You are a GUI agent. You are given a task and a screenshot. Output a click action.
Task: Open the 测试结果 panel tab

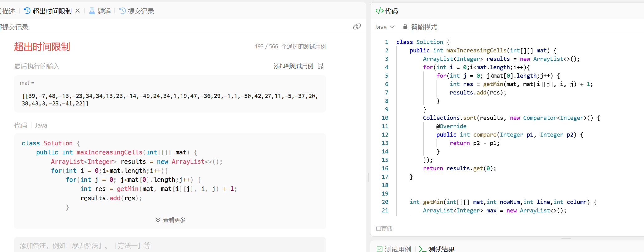441,249
